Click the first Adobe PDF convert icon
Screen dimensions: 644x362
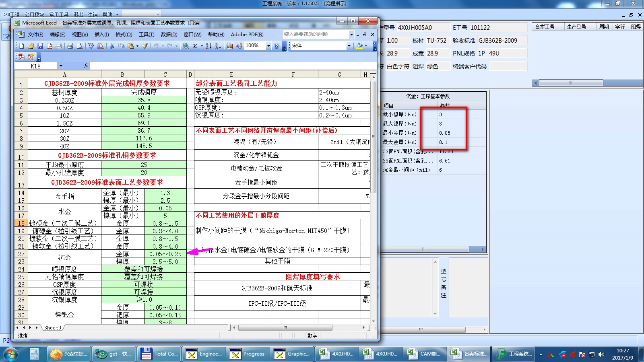point(22,57)
